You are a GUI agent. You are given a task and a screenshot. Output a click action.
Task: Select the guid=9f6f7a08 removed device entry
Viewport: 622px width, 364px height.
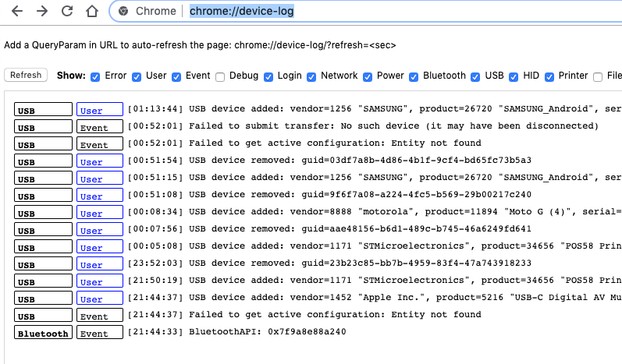360,195
